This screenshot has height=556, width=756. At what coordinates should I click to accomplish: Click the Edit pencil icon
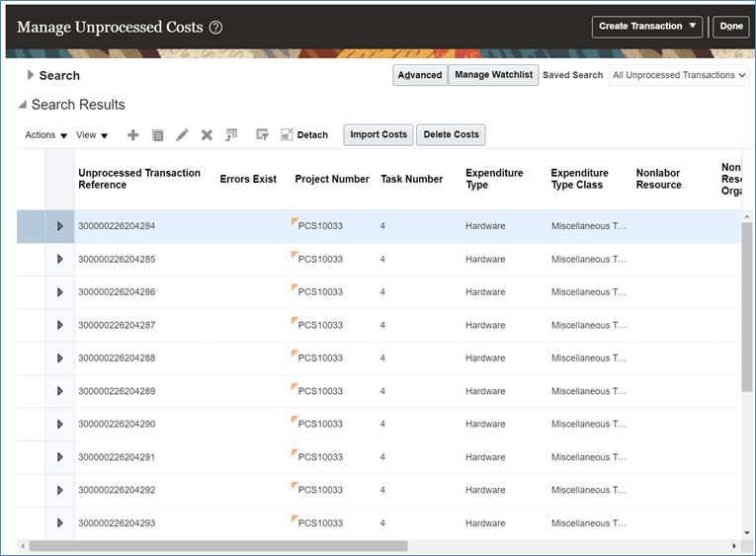coord(182,135)
